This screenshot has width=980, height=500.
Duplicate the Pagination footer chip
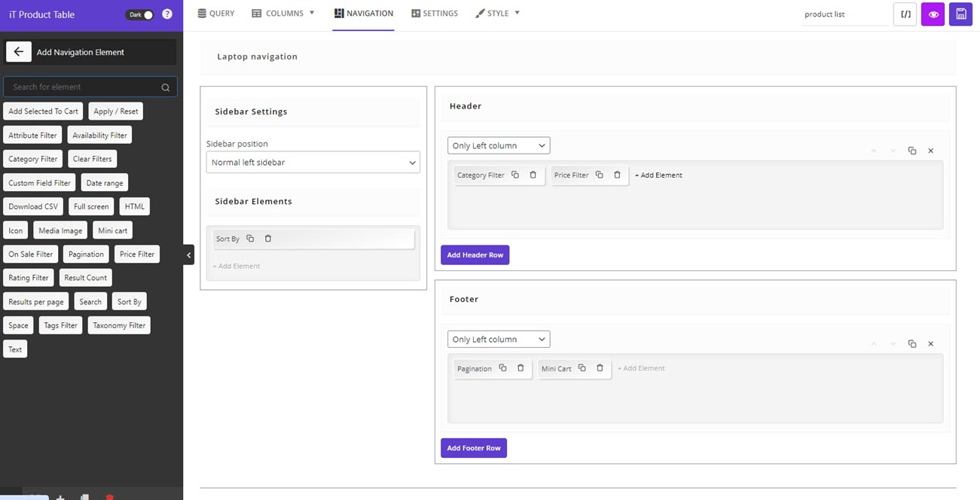pos(502,368)
